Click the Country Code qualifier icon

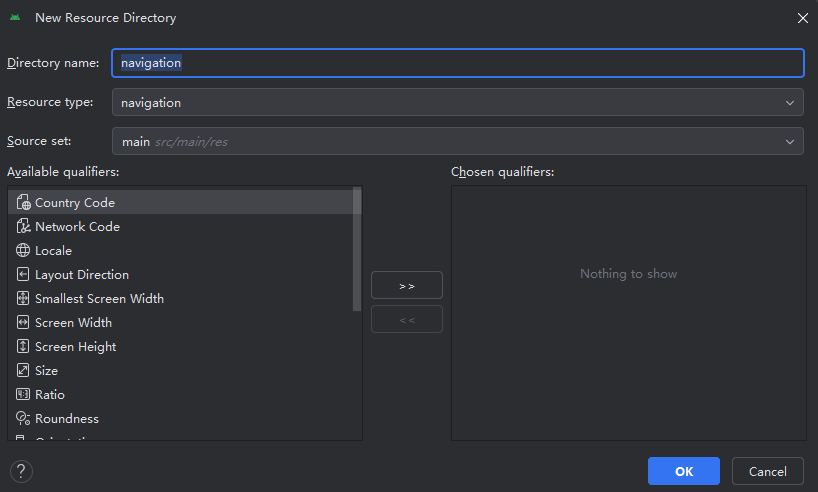(23, 202)
